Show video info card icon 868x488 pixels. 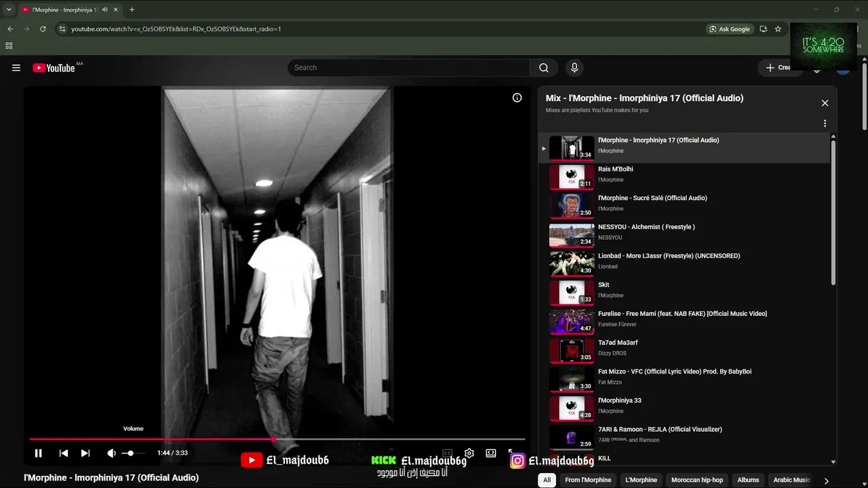point(517,98)
